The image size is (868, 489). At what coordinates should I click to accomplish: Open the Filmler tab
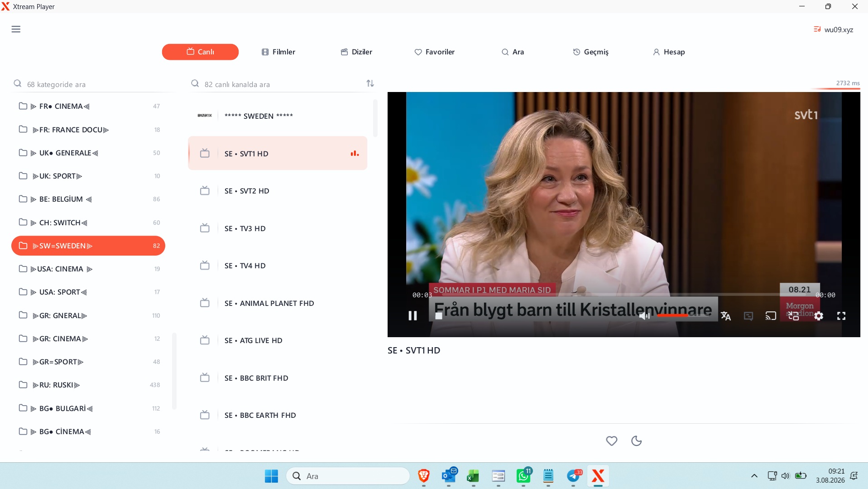pyautogui.click(x=278, y=52)
